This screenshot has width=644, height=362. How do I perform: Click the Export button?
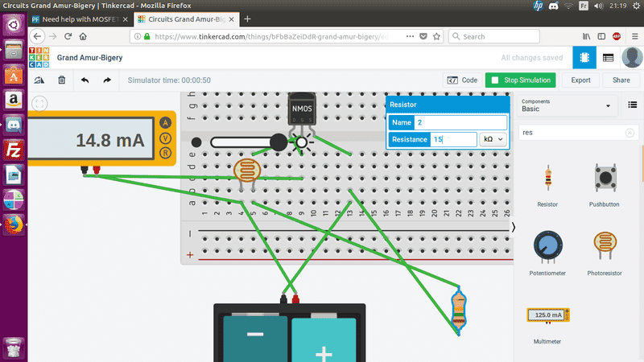point(580,80)
